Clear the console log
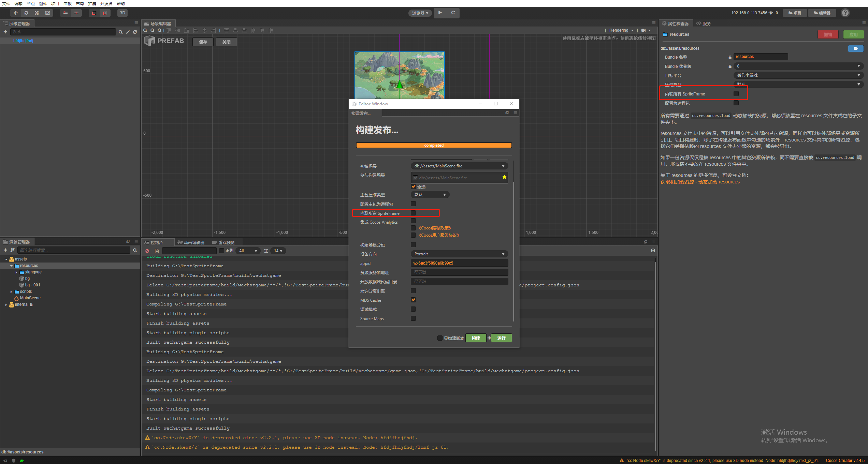Image resolution: width=868 pixels, height=464 pixels. click(x=147, y=251)
